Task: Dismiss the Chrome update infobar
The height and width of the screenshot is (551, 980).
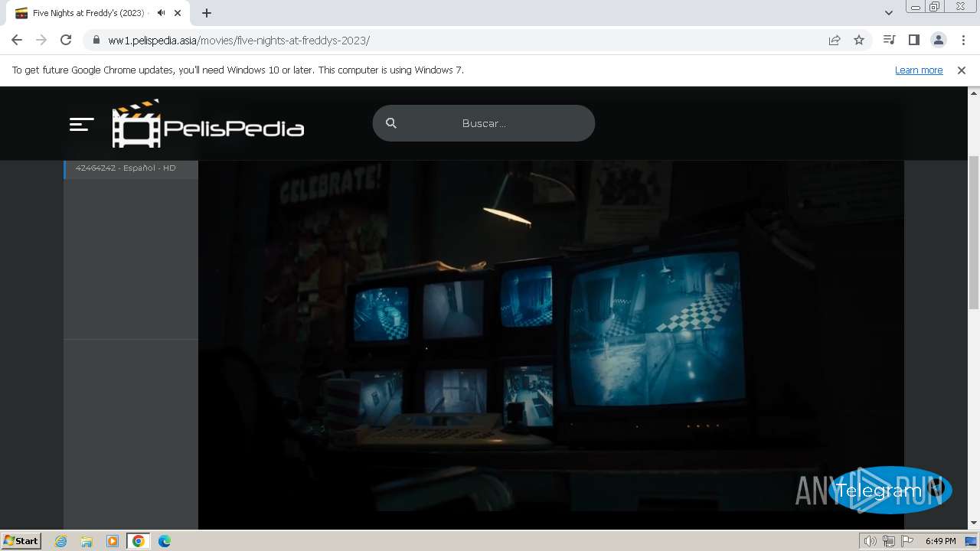Action: [x=962, y=70]
